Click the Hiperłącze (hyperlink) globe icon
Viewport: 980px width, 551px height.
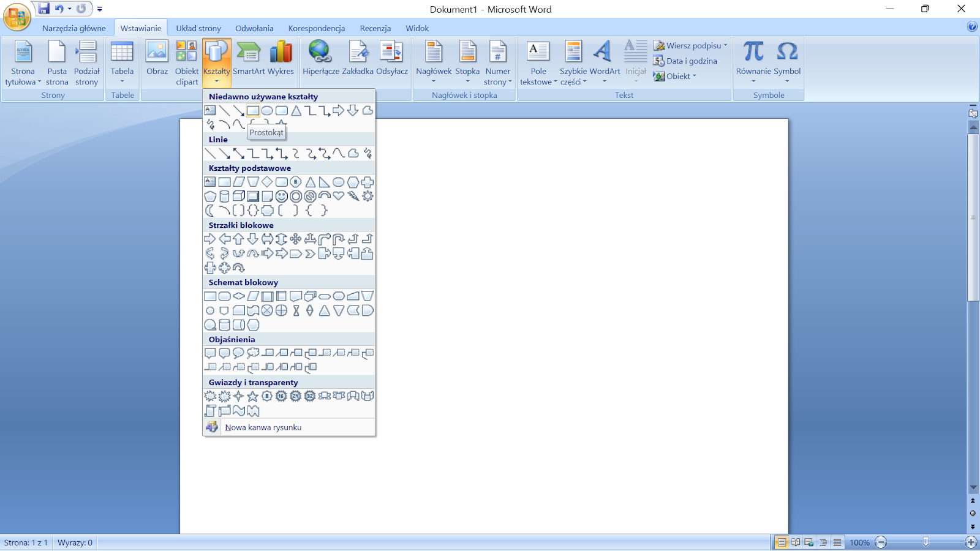(320, 59)
